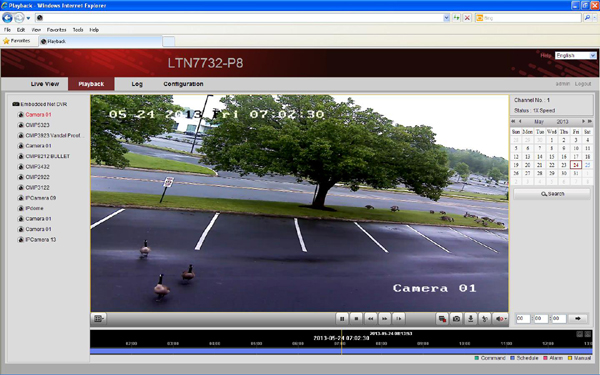Pause the playback video

pyautogui.click(x=342, y=318)
